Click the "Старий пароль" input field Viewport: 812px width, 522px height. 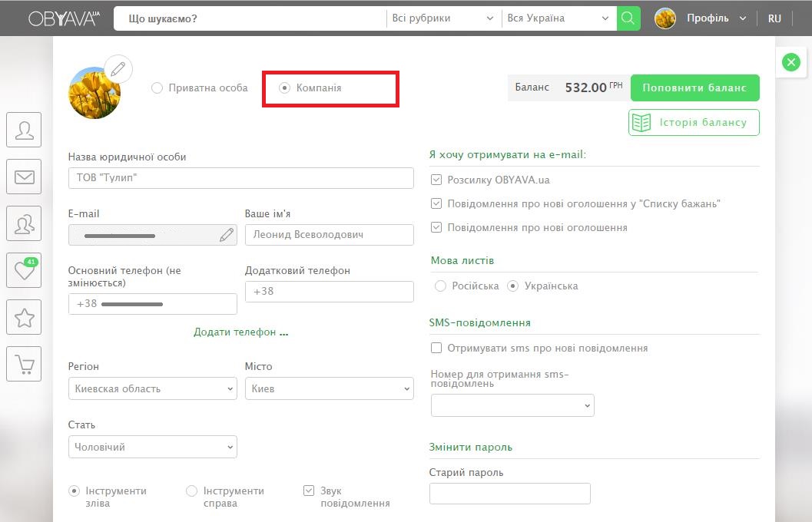pos(509,494)
